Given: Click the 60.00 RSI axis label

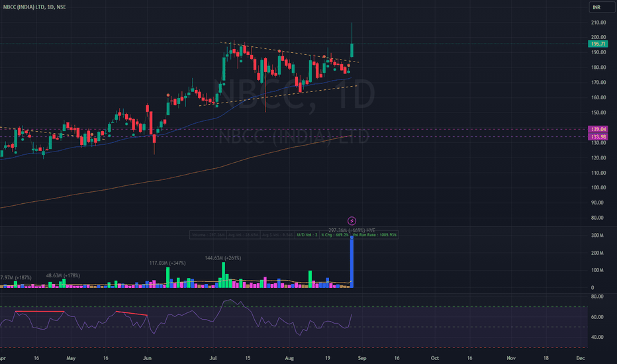Looking at the screenshot, I should [x=597, y=317].
